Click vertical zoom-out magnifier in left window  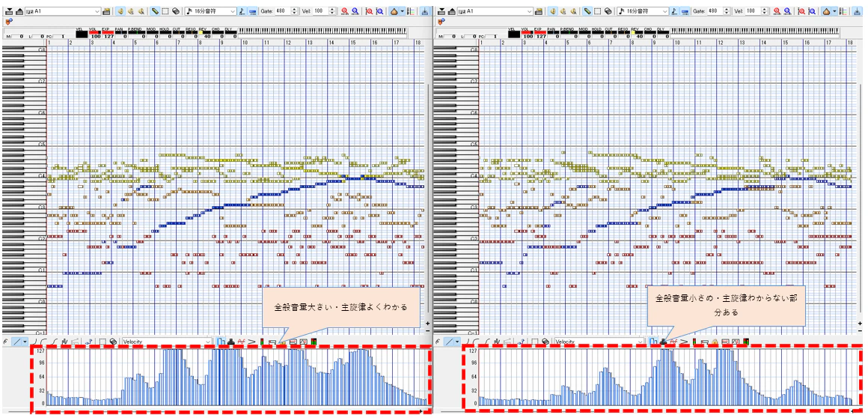click(380, 11)
